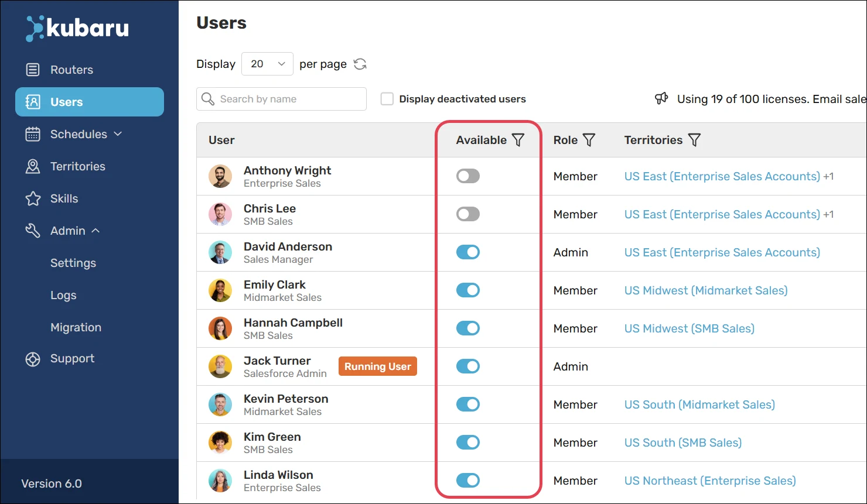Open US Midwest (Midmarket Sales) territory link
867x504 pixels.
pos(706,290)
